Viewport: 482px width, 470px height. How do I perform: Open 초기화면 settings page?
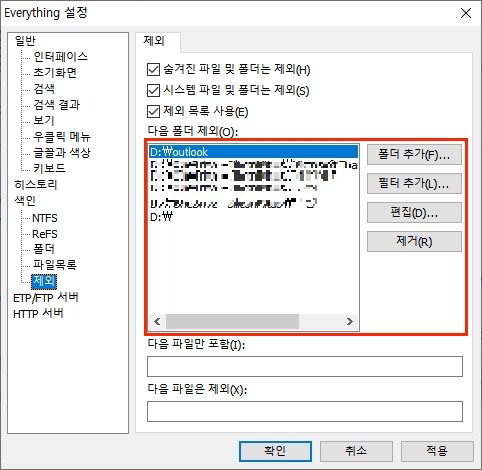point(55,72)
